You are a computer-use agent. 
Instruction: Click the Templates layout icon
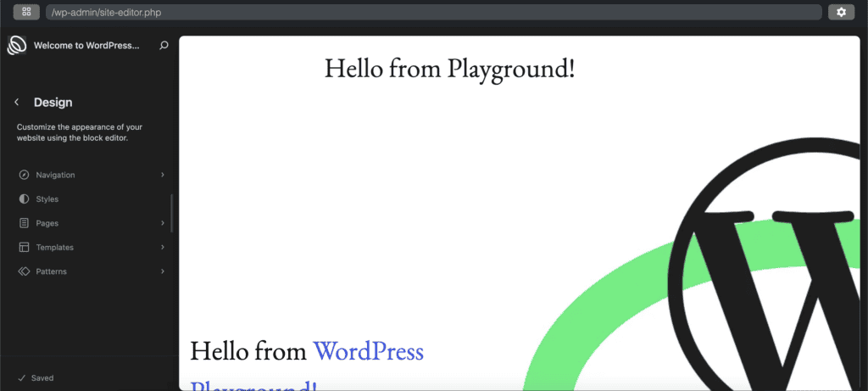24,248
